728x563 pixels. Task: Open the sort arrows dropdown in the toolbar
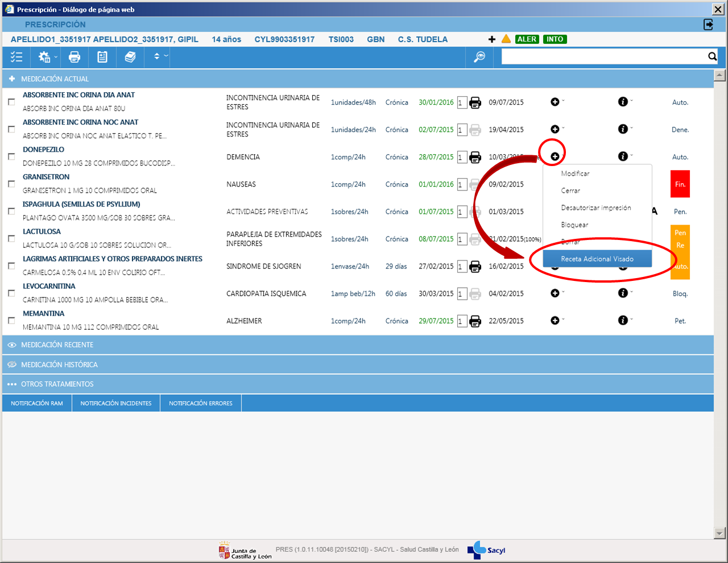(160, 57)
